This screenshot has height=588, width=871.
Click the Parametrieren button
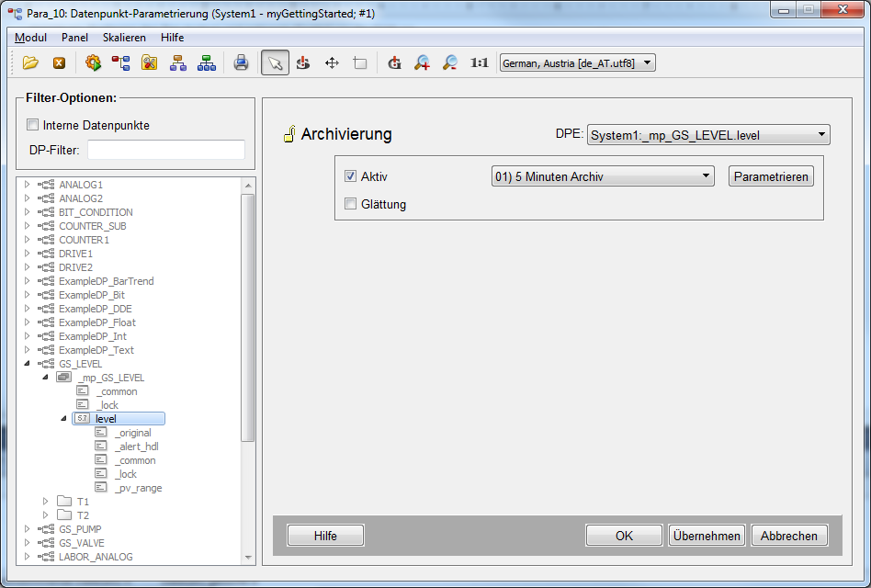pos(771,176)
